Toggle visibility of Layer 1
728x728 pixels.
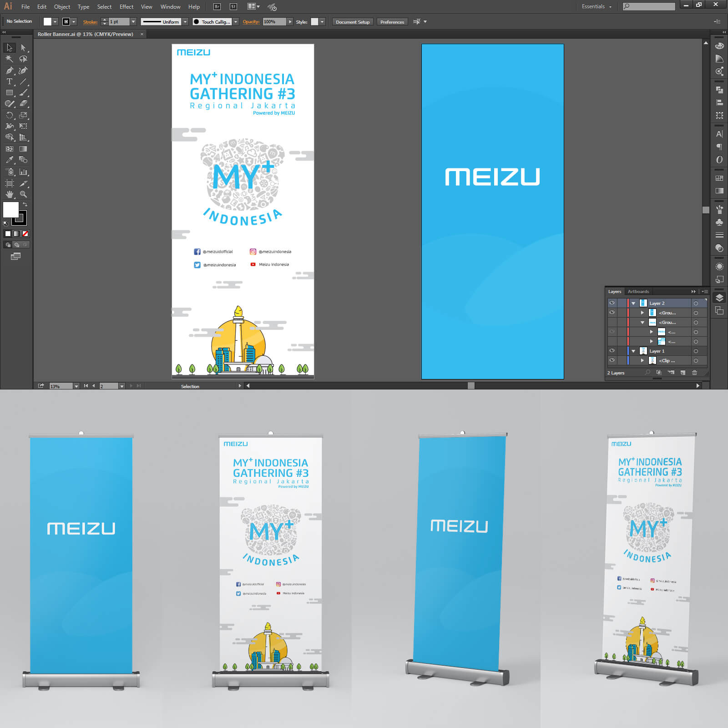coord(612,351)
